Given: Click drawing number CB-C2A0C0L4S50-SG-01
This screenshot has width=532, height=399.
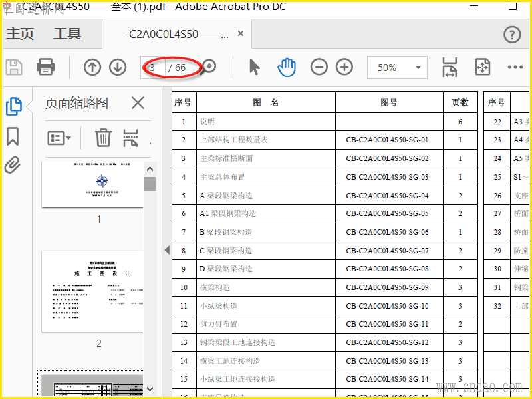Looking at the screenshot, I should [x=387, y=140].
